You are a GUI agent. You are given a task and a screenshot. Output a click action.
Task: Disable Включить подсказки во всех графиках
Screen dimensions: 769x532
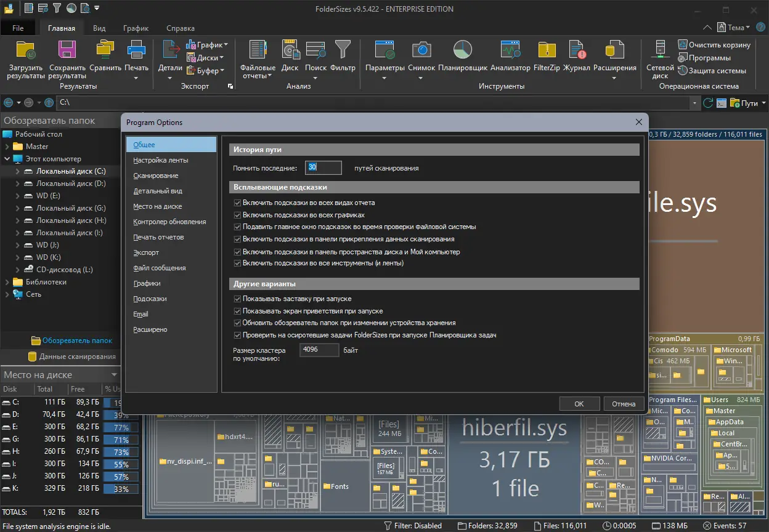237,214
